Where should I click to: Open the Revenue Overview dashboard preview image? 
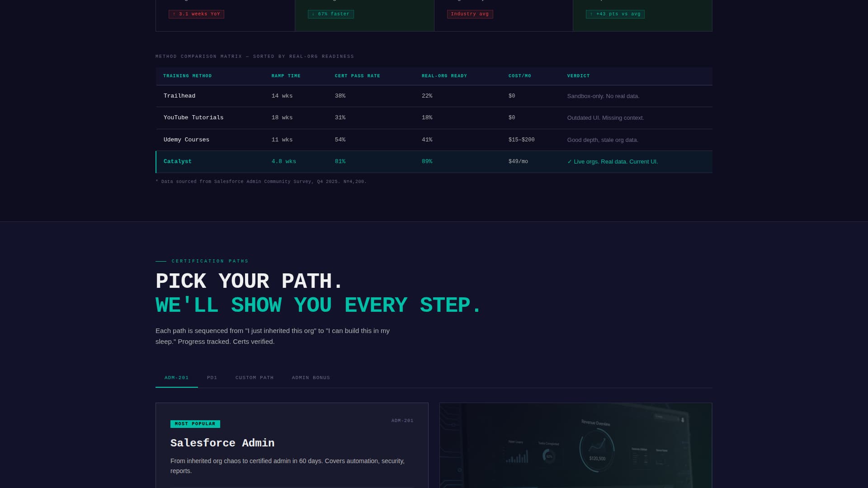(576, 445)
